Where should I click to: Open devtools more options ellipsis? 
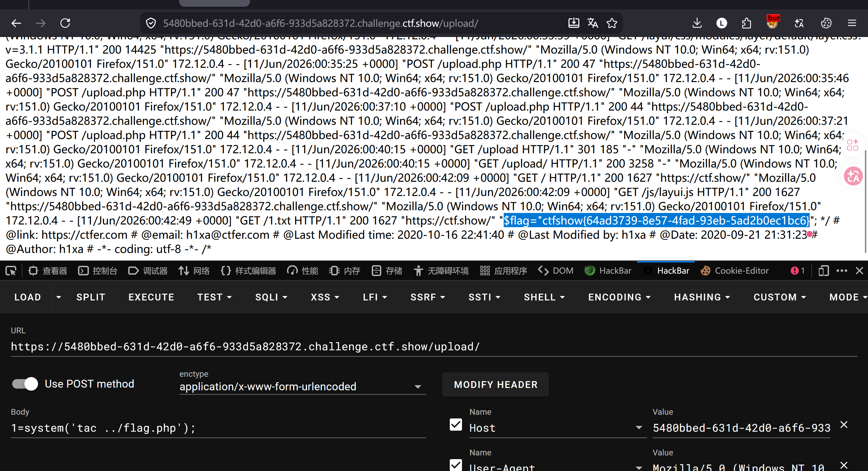tap(842, 271)
